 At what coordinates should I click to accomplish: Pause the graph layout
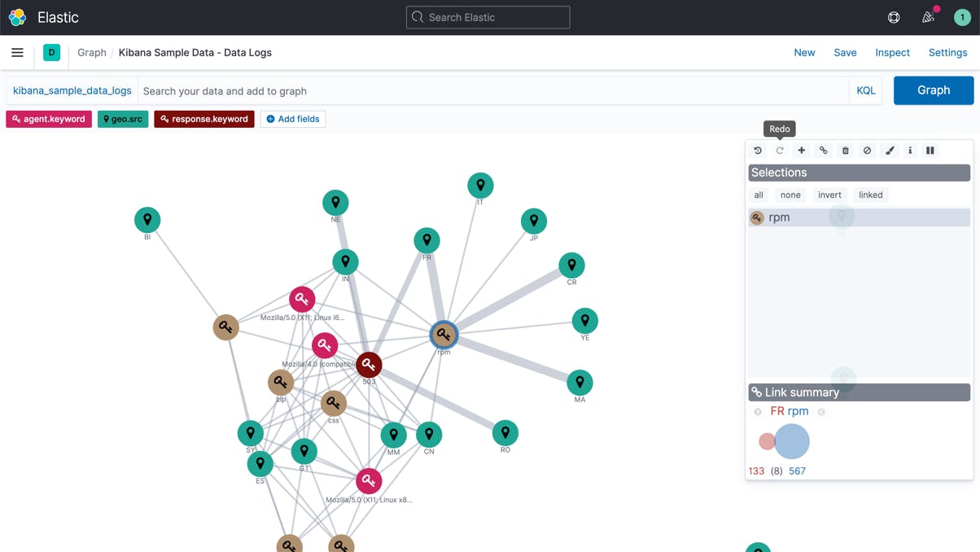point(930,151)
